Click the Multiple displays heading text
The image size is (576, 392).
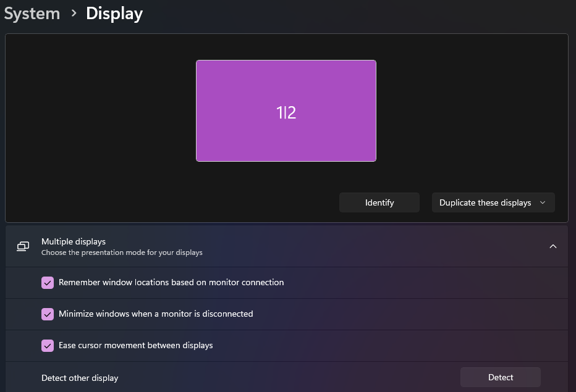tap(74, 241)
